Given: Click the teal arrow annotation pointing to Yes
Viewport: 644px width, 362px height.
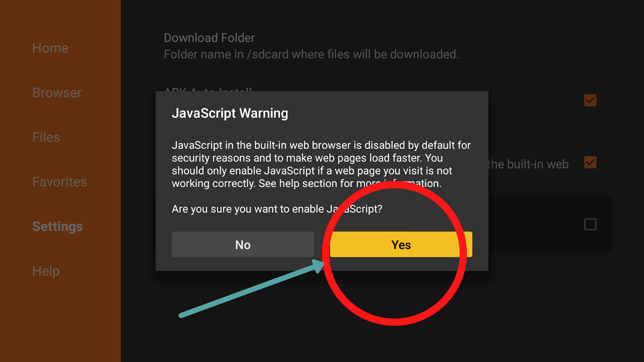Looking at the screenshot, I should click(x=252, y=289).
